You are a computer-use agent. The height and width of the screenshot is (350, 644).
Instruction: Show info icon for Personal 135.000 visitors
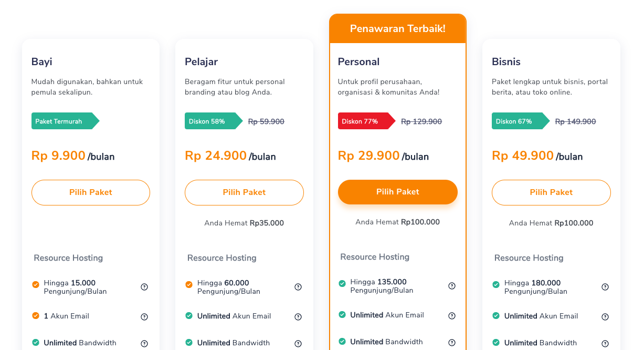tap(452, 286)
